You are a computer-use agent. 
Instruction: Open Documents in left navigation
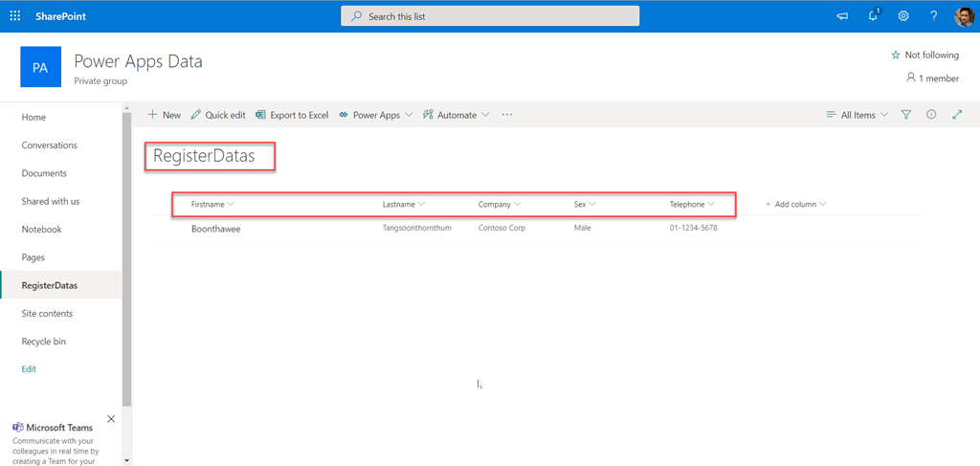coord(44,173)
